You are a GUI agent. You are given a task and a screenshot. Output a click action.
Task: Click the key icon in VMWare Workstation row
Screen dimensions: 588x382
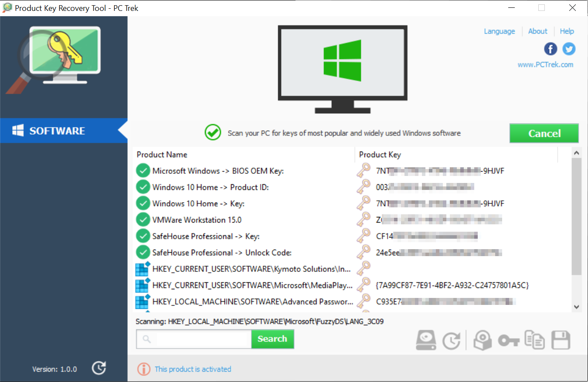[364, 220]
